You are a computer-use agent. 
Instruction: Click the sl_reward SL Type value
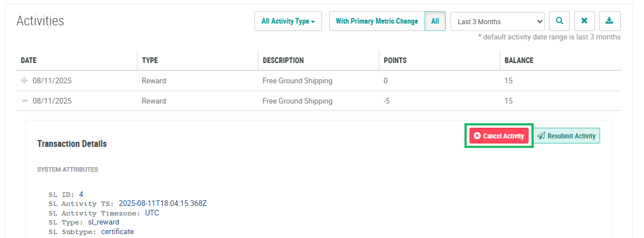(104, 222)
